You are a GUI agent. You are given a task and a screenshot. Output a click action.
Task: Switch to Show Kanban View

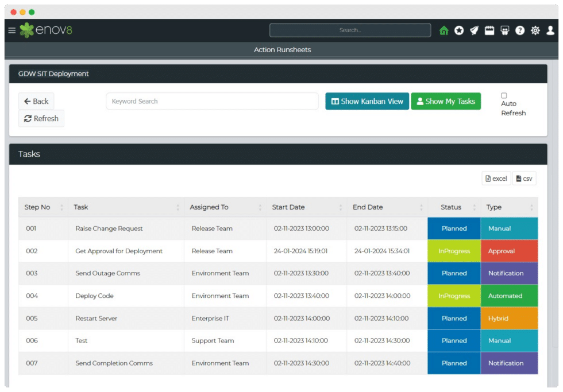point(367,101)
